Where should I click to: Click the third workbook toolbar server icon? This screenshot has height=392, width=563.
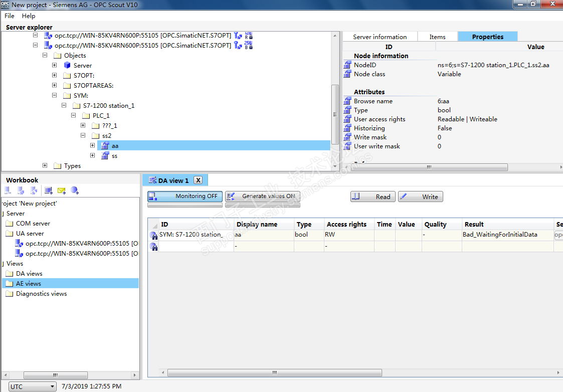34,190
